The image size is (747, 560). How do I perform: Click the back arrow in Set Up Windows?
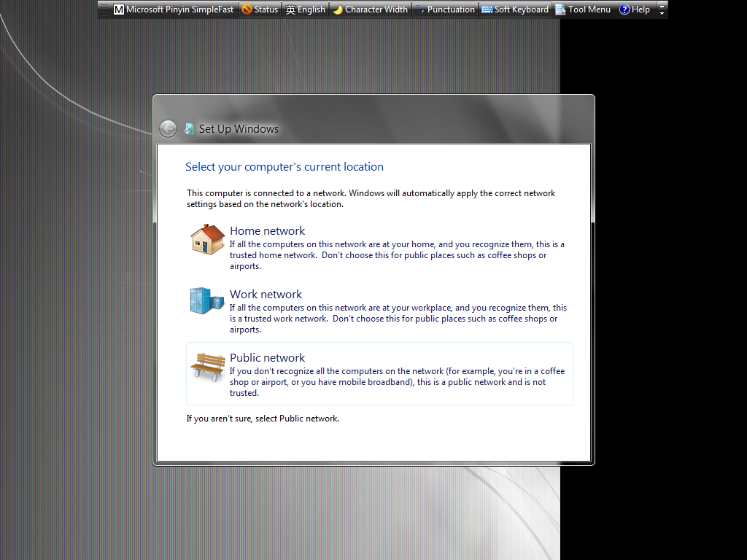pyautogui.click(x=168, y=128)
